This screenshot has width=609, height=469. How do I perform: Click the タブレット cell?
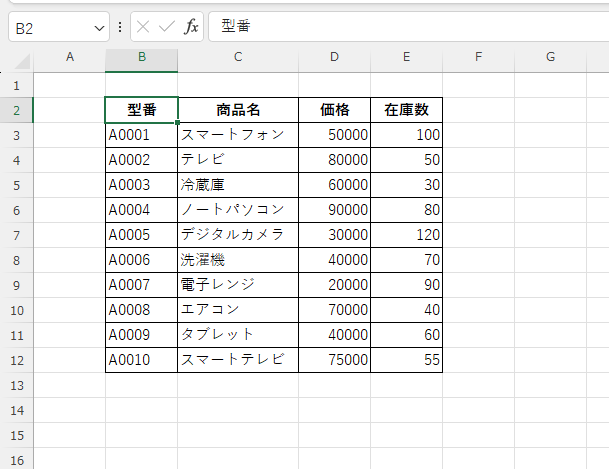click(x=238, y=335)
